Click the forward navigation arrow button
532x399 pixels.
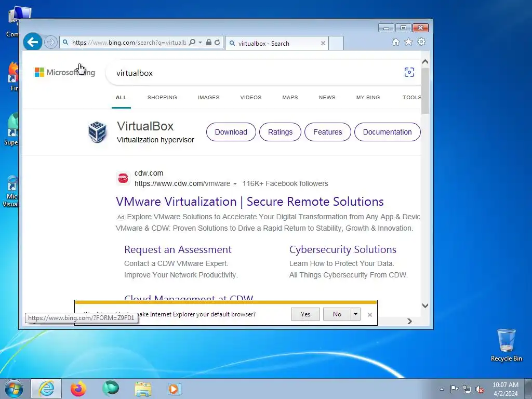pos(50,42)
